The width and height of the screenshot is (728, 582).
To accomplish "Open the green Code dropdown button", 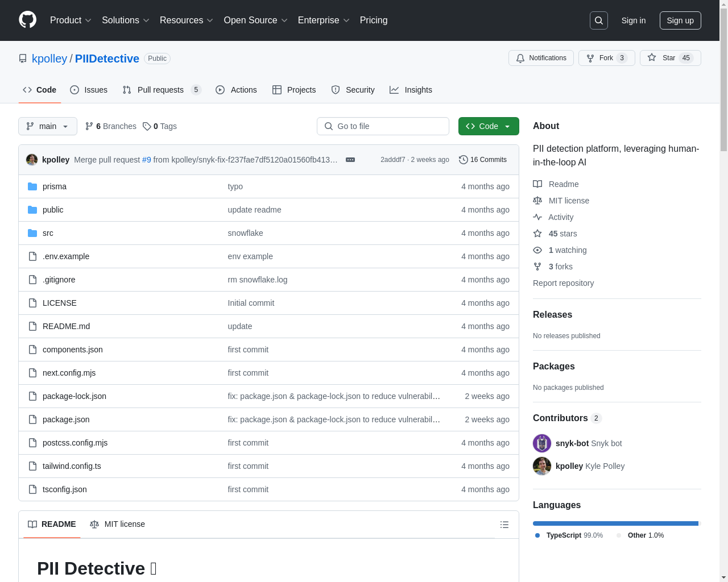I will coord(489,126).
